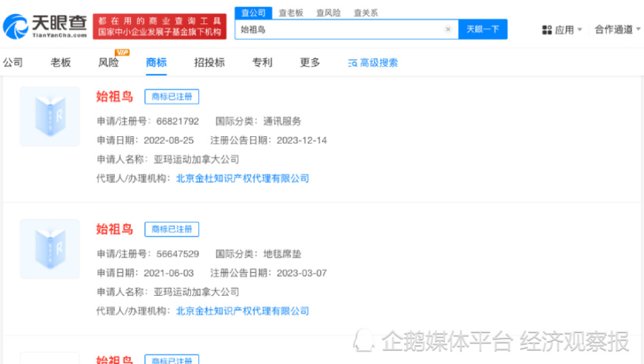
Task: Switch to the 专利 results tab
Action: click(262, 62)
